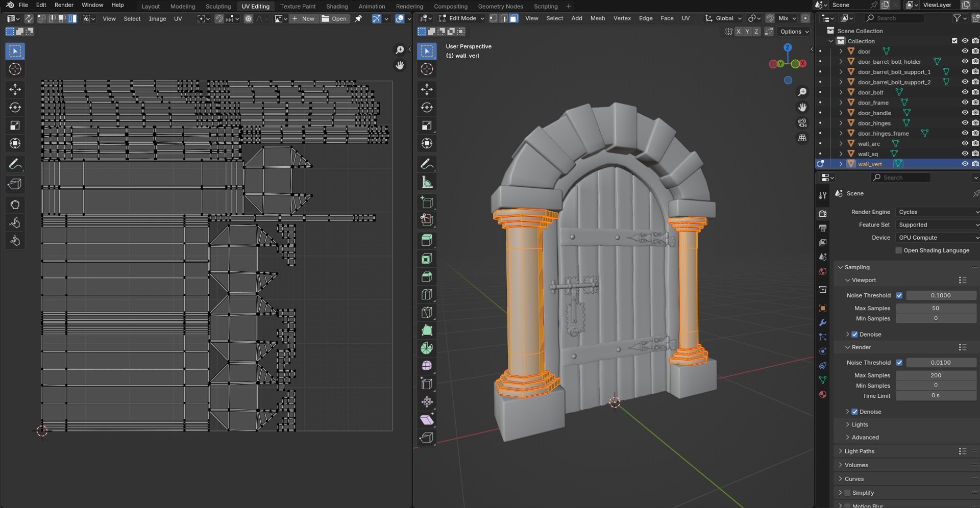This screenshot has height=508, width=980.
Task: Click the Viewport Max Samples field
Action: 936,308
